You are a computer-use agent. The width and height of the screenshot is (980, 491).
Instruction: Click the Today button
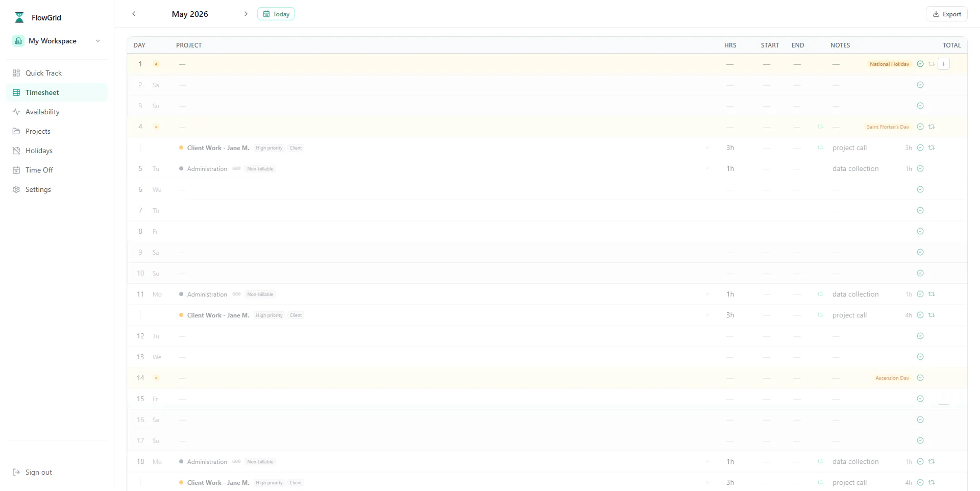coord(276,14)
